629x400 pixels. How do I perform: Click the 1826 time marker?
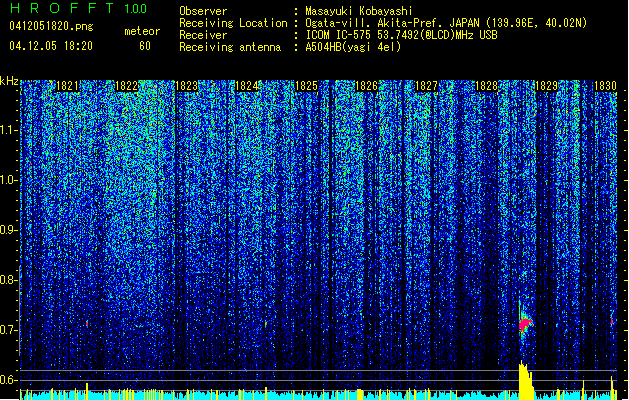366,86
